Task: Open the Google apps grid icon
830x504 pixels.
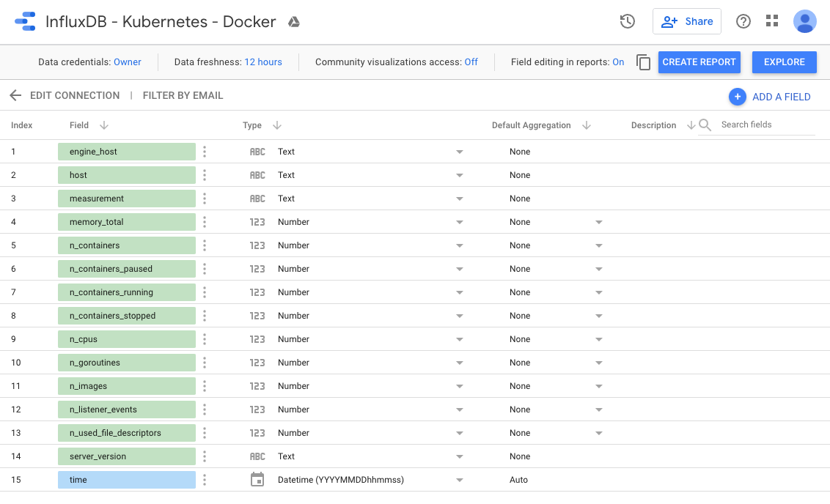Action: coord(772,21)
